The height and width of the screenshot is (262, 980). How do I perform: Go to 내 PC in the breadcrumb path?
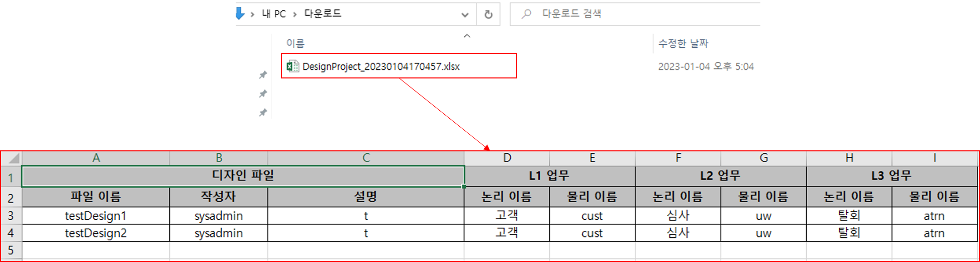tap(274, 14)
